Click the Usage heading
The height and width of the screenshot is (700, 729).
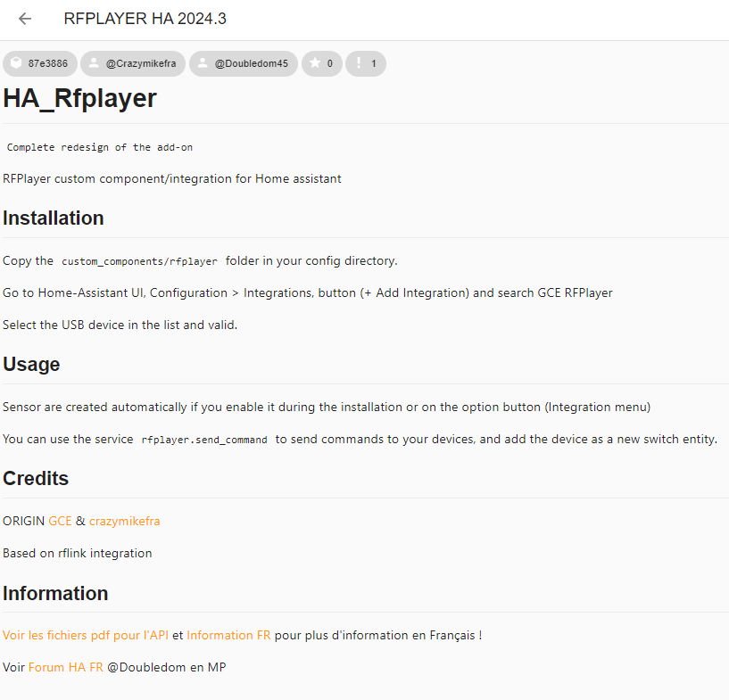point(31,364)
